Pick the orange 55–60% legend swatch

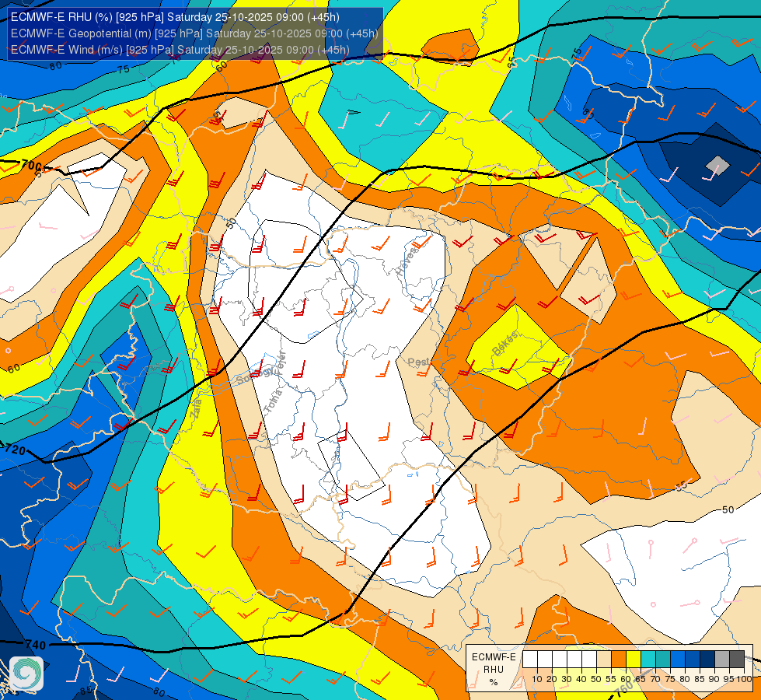coord(618,660)
